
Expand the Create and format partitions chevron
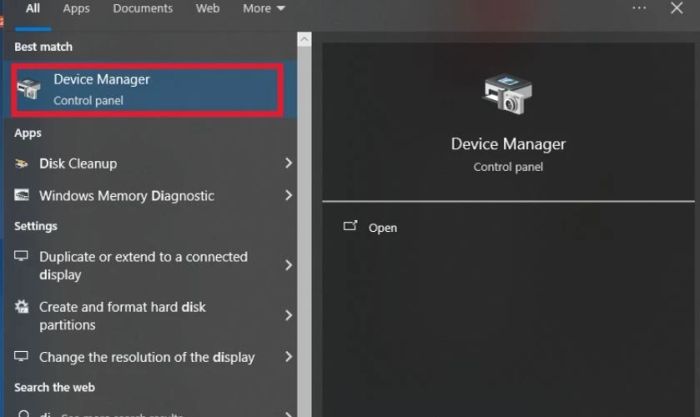288,315
